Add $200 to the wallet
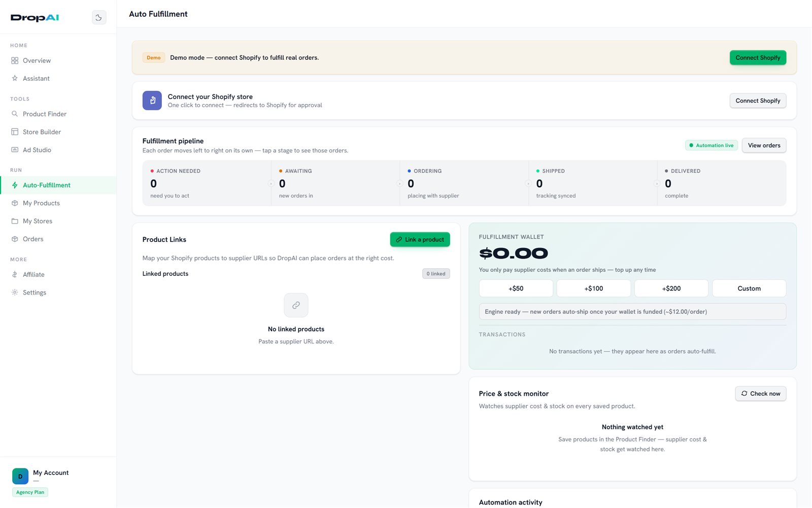This screenshot has height=508, width=812. (671, 289)
